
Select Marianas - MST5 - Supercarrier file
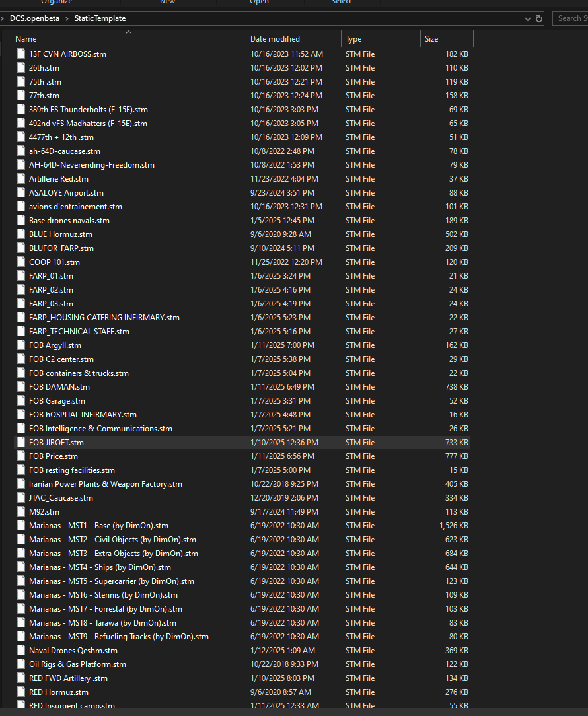[112, 581]
